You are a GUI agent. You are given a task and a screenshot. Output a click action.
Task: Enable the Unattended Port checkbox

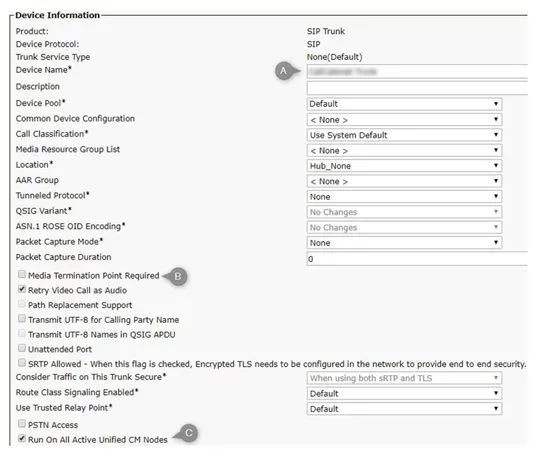[x=22, y=348]
